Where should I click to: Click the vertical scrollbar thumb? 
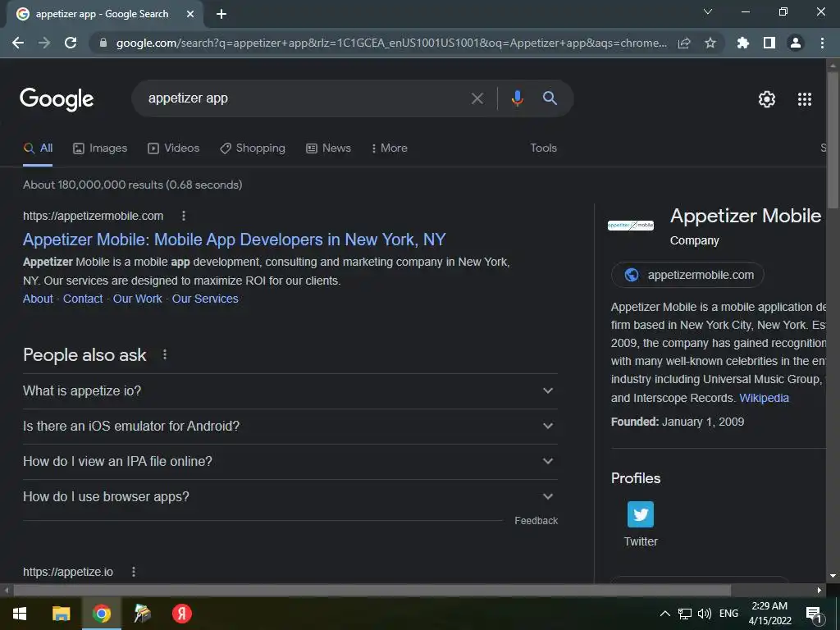tap(833, 139)
